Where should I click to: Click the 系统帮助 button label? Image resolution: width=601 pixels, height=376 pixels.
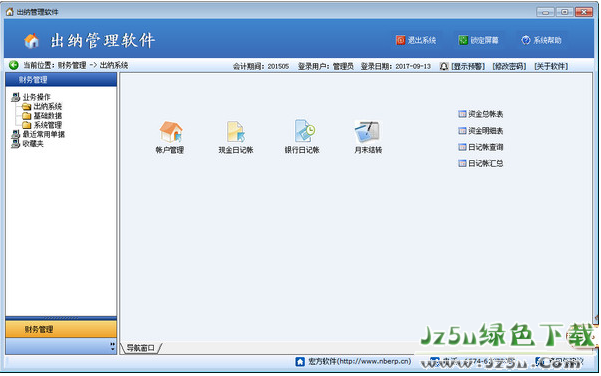click(x=547, y=40)
